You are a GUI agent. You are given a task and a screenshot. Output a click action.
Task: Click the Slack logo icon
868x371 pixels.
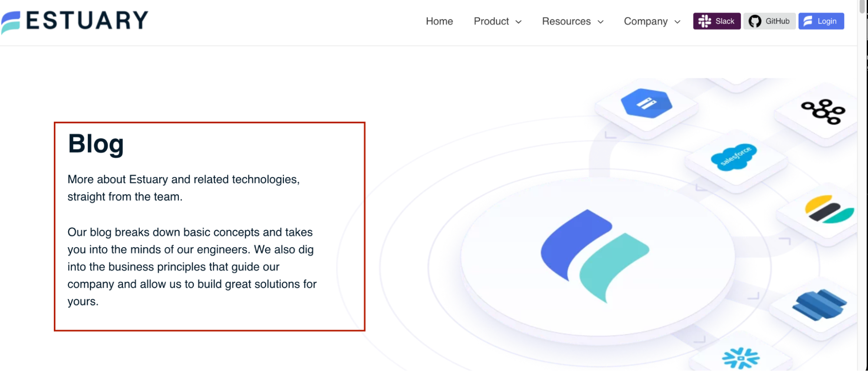click(704, 21)
